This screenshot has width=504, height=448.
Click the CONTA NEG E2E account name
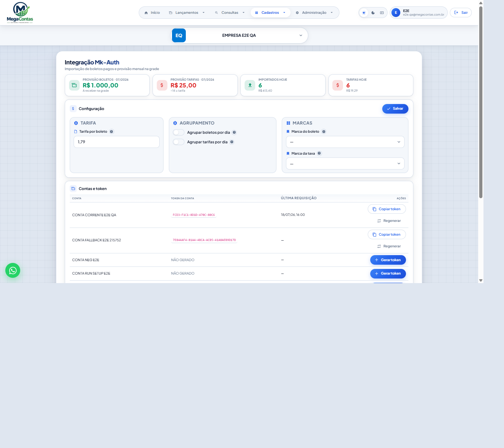pos(86,260)
